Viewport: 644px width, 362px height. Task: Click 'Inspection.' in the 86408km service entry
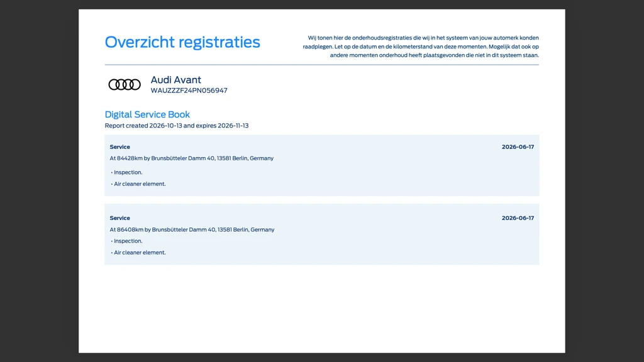[127, 241]
